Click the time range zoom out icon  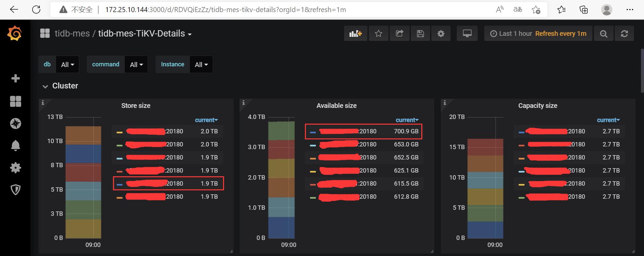click(x=604, y=34)
